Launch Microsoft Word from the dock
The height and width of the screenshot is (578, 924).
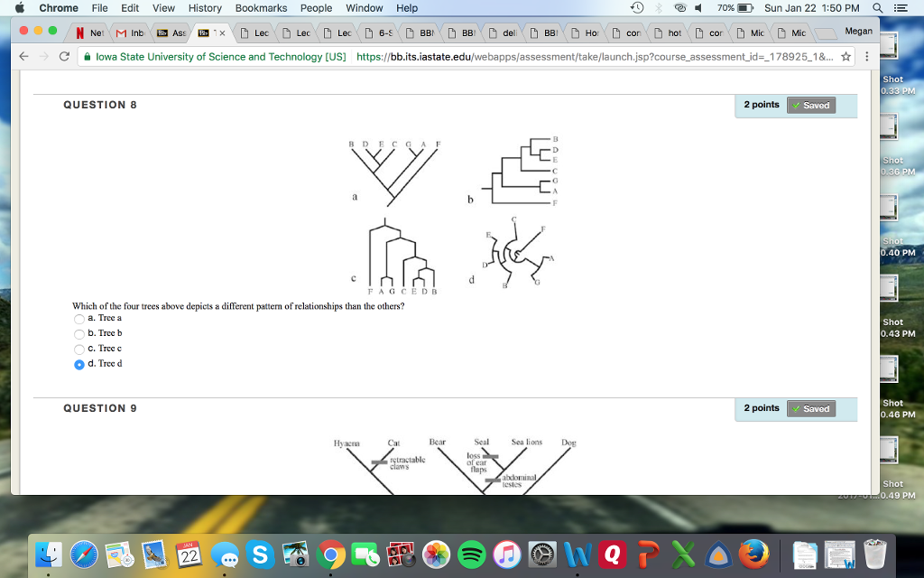pyautogui.click(x=577, y=555)
